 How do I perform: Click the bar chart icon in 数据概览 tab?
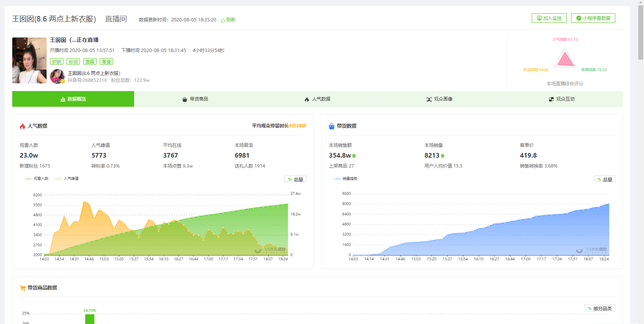pos(63,99)
